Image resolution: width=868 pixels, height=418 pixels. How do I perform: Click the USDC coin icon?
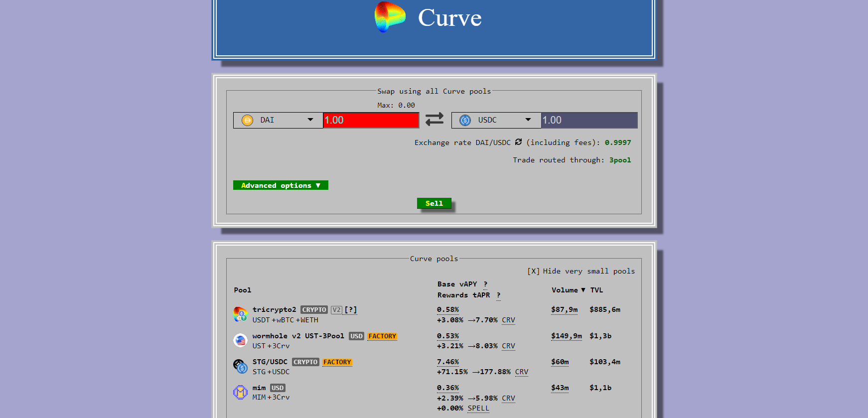(x=465, y=120)
